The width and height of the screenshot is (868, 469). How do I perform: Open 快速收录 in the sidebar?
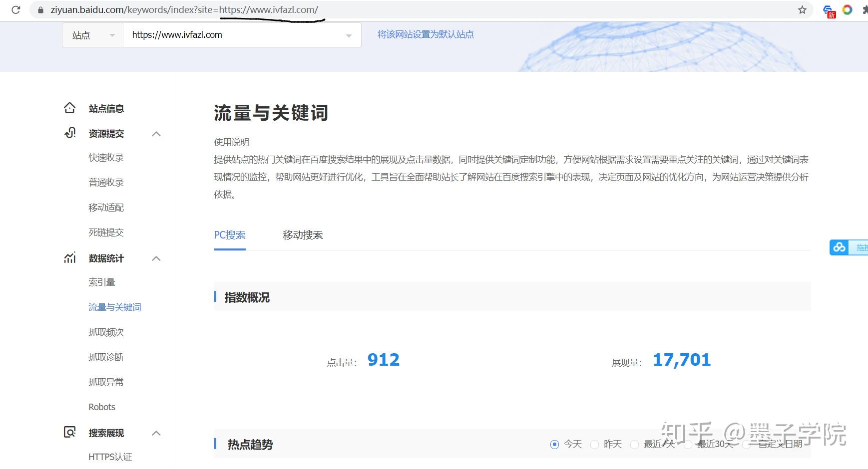tap(106, 158)
